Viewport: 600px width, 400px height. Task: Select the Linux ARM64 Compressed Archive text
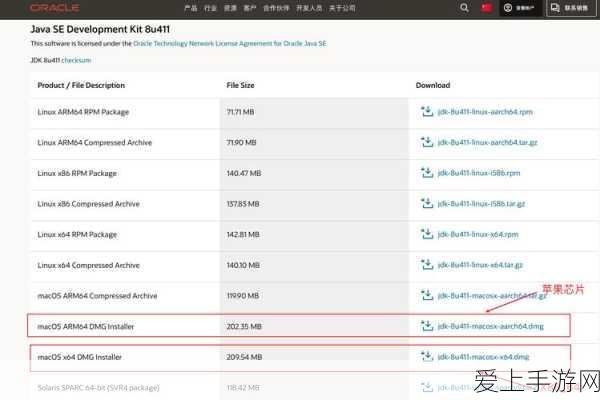coord(95,142)
